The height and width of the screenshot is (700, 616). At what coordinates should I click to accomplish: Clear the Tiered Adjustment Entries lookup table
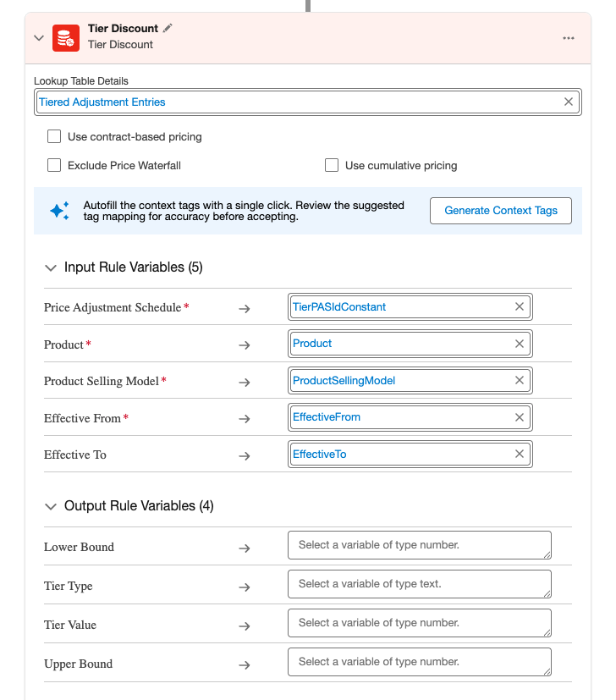(569, 102)
